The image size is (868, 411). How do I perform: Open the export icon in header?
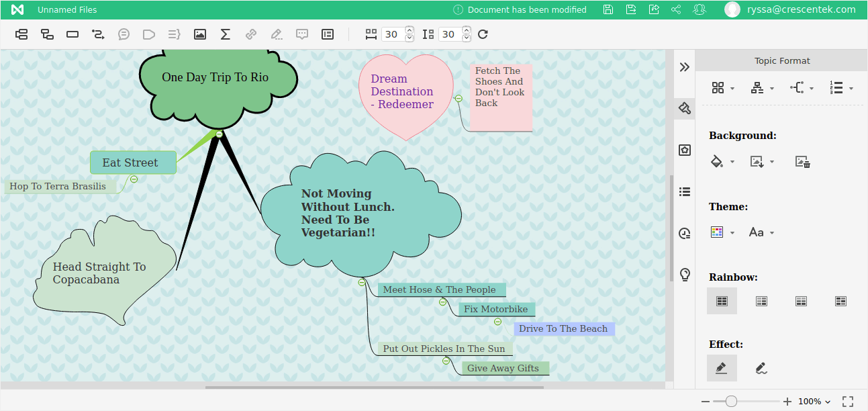[653, 9]
